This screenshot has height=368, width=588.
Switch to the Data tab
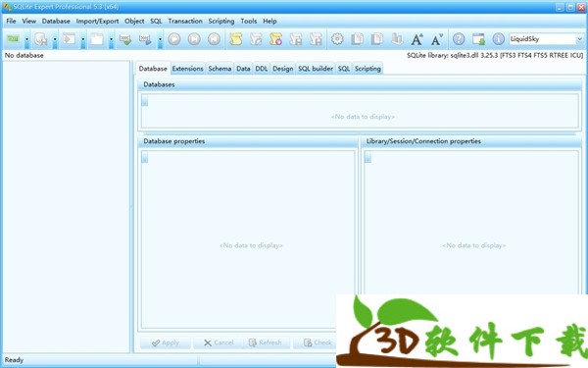click(x=243, y=69)
